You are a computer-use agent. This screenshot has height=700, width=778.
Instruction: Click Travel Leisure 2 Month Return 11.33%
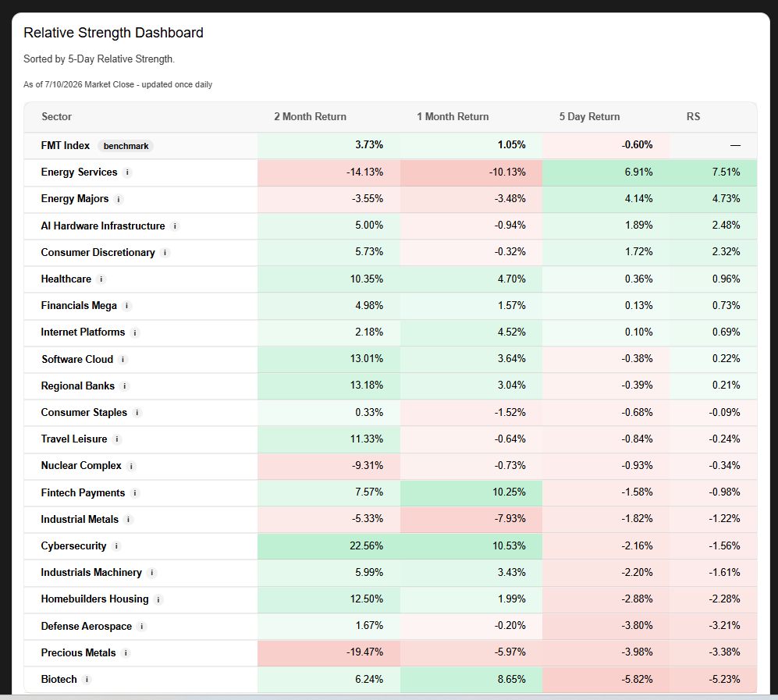click(x=367, y=439)
